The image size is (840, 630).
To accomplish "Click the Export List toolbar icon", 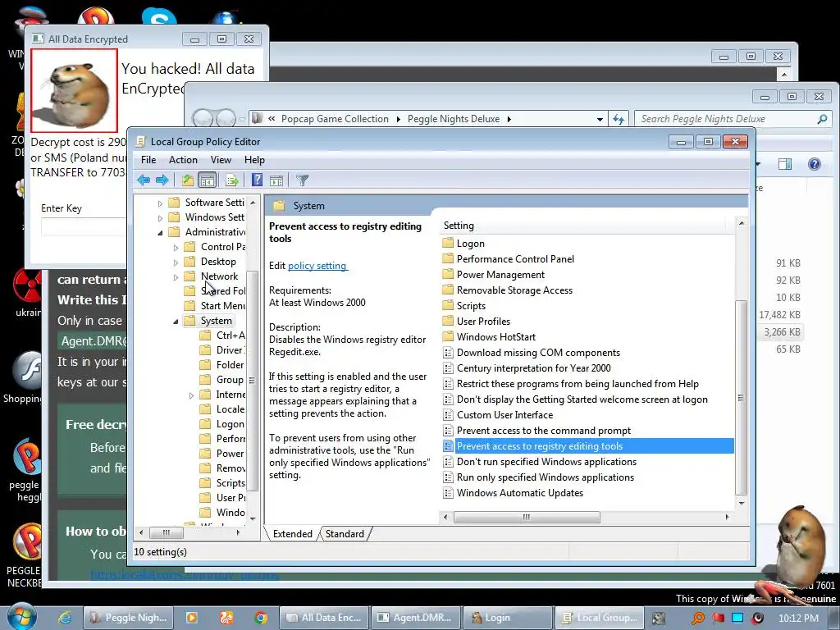I will 232,180.
